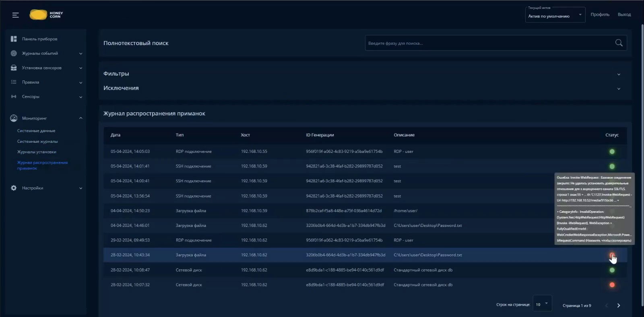This screenshot has height=317, width=644.
Task: Select the date 28-02-2024, 10:07:32
Action: pyautogui.click(x=130, y=285)
